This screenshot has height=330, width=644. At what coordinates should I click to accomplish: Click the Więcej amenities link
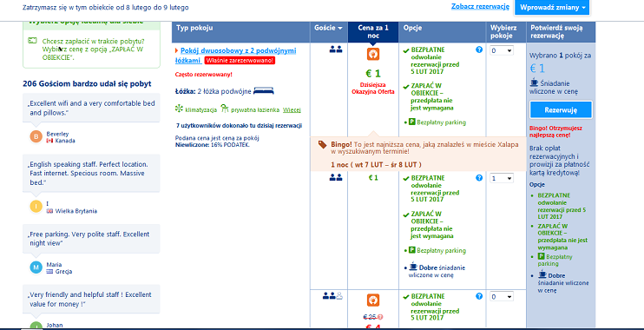pyautogui.click(x=292, y=110)
